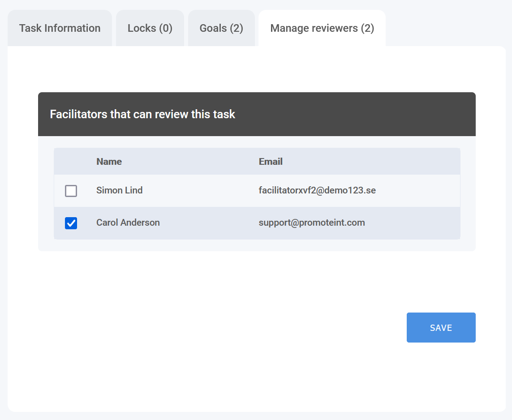
Task: Click the name Carol Anderson
Action: (x=128, y=223)
